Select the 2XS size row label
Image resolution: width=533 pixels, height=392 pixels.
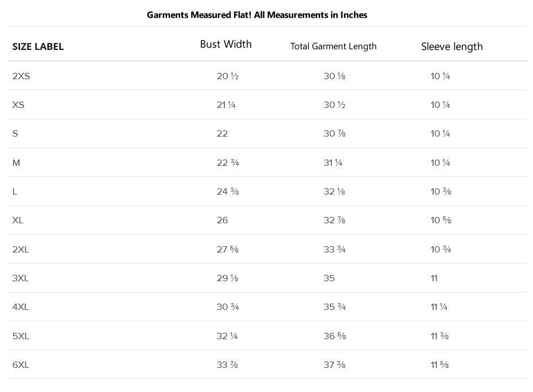pyautogui.click(x=21, y=76)
